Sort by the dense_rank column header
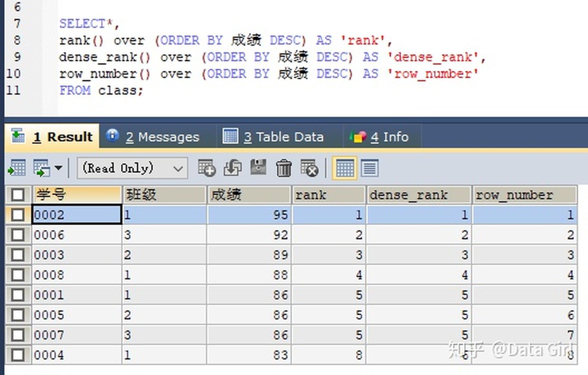This screenshot has width=588, height=375. point(418,195)
